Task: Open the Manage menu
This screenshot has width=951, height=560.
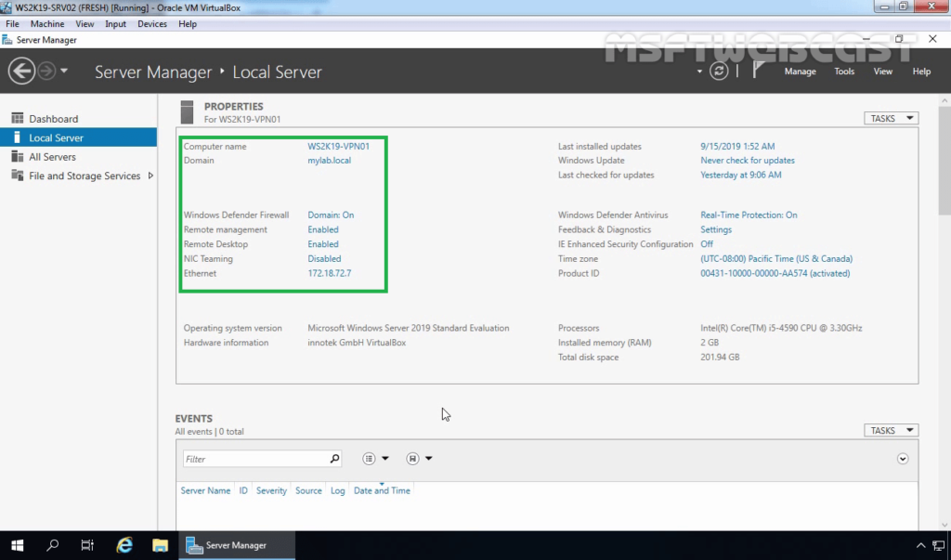Action: 800,72
